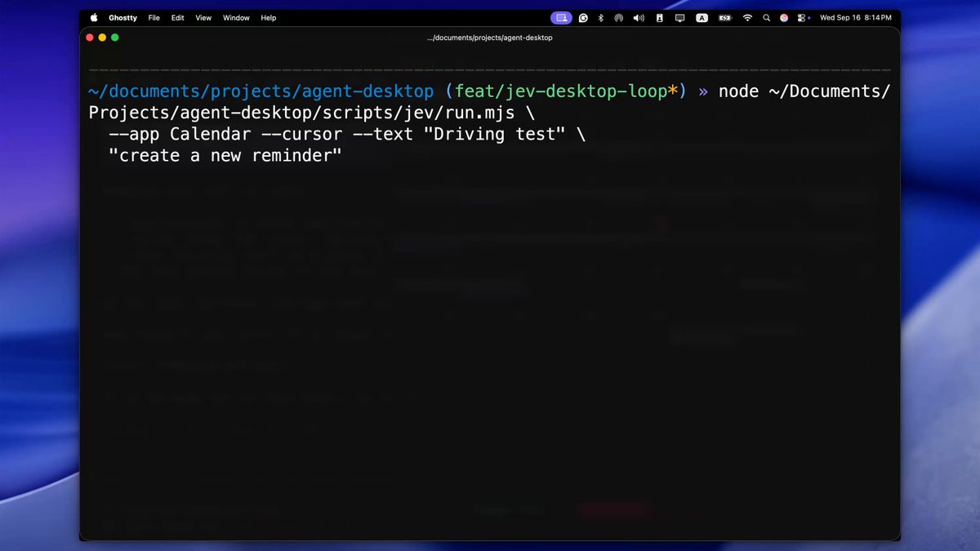Open the View menu

click(x=203, y=18)
